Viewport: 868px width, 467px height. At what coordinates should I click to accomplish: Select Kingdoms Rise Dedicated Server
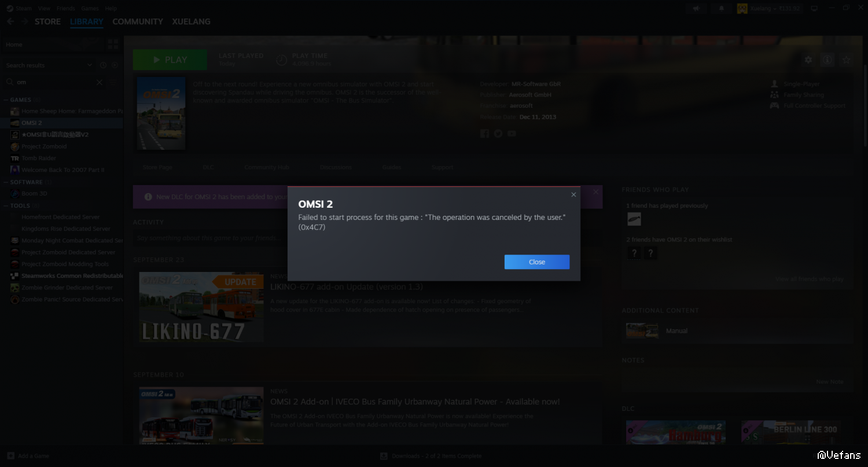coord(67,229)
